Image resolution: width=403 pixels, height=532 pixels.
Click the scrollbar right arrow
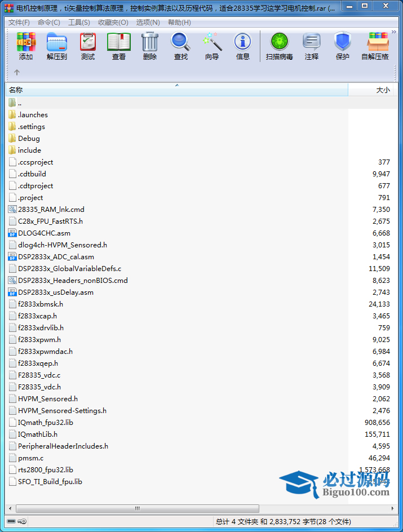point(392,508)
